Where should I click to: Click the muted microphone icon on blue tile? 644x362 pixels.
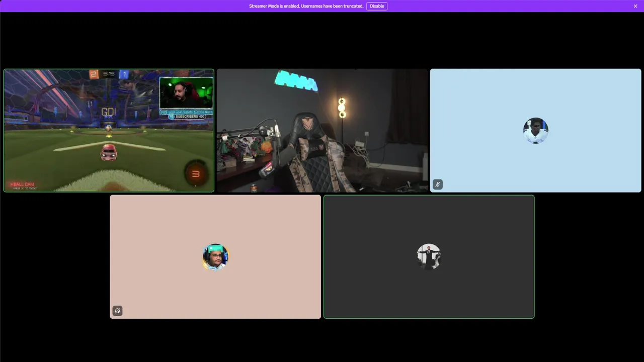click(438, 185)
